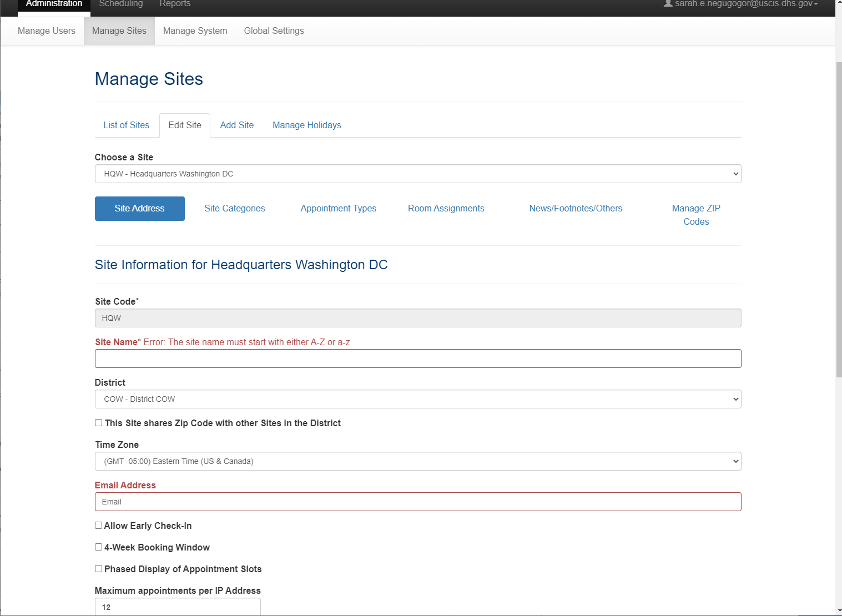Expand the District dropdown

pos(418,399)
